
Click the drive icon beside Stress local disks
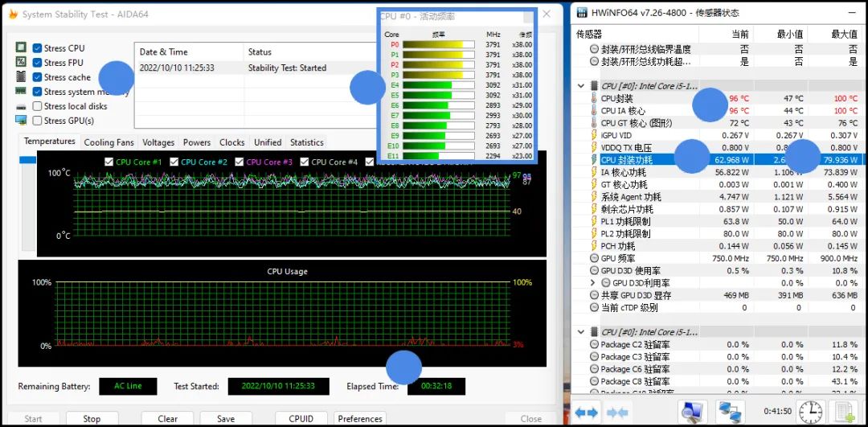(21, 106)
